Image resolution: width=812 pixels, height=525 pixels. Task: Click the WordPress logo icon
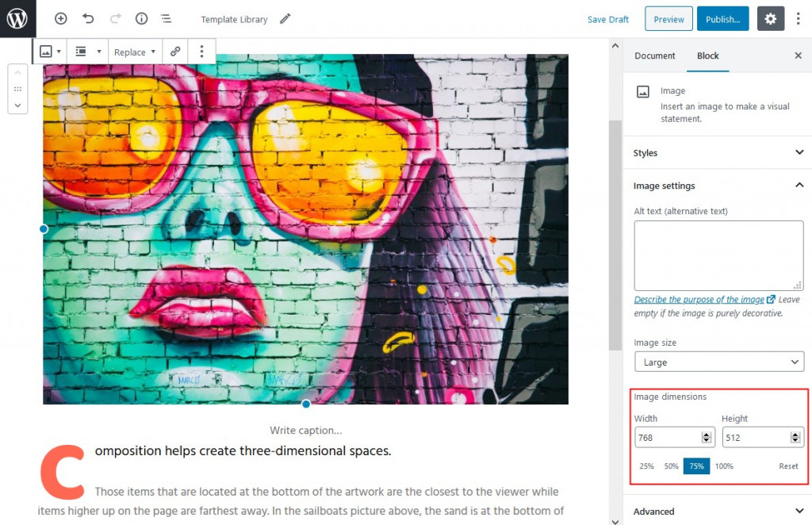[17, 18]
